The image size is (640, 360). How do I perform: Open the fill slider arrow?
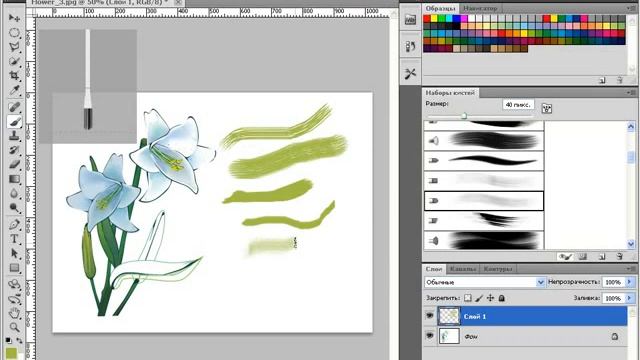(629, 298)
